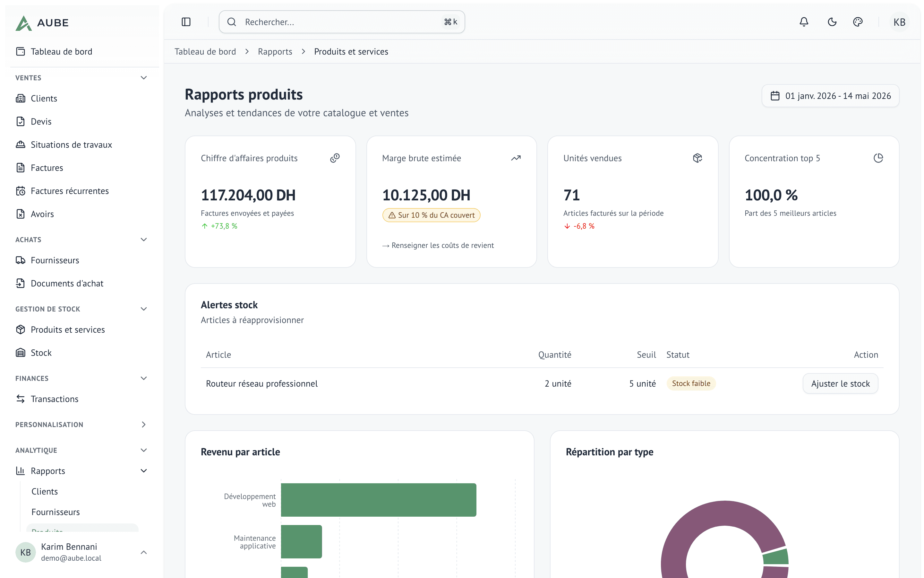Click the Transactions arrows icon
924x578 pixels.
click(x=21, y=399)
